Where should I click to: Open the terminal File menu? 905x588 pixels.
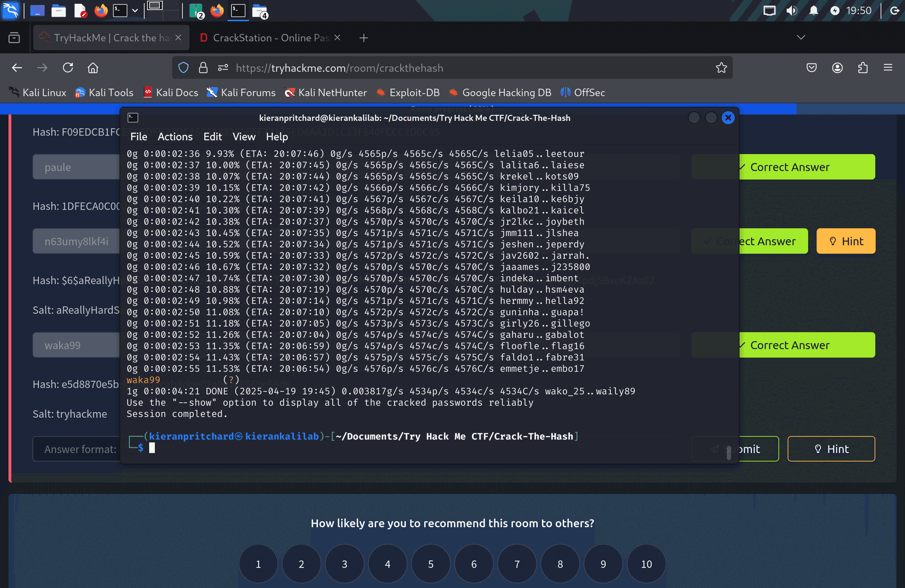coord(139,137)
